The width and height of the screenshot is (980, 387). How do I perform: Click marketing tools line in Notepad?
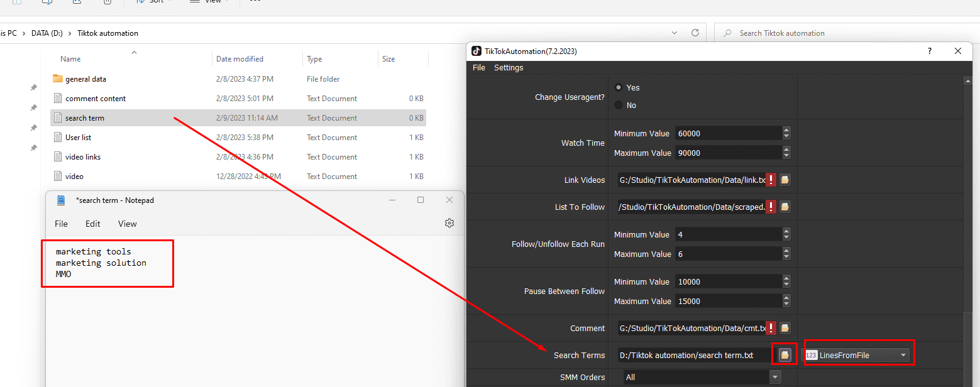click(x=94, y=252)
